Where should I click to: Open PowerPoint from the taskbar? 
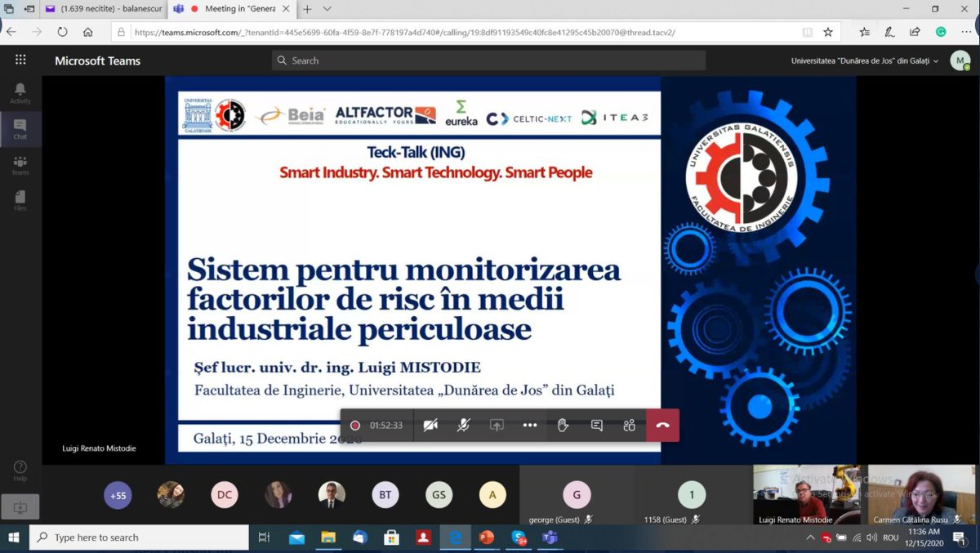[487, 537]
